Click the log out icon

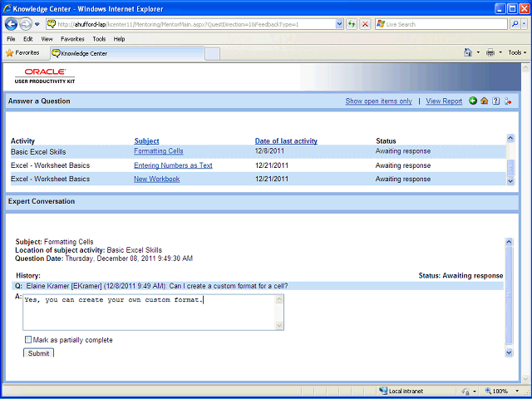[508, 101]
